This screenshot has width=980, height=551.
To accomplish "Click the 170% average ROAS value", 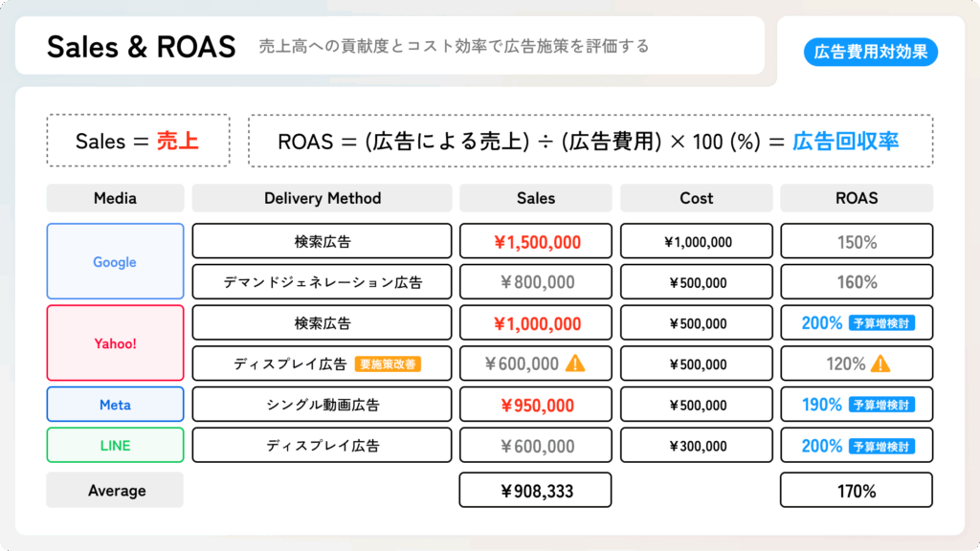I will tap(857, 491).
